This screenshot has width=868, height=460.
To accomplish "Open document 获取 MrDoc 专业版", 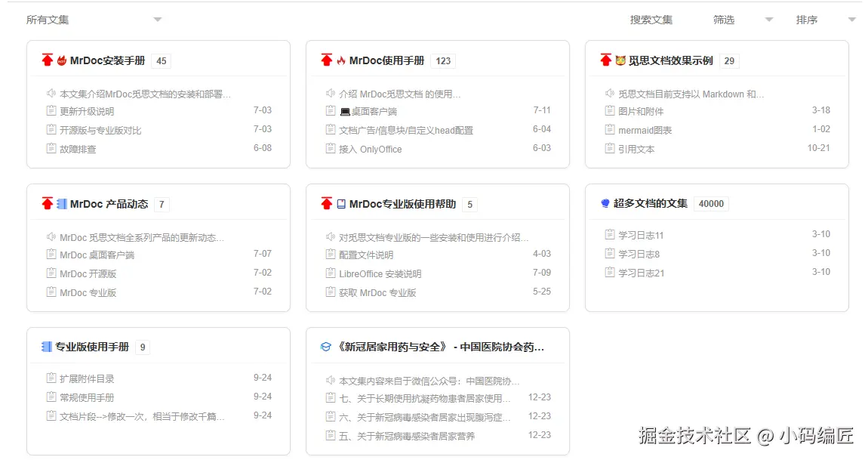I will (377, 292).
